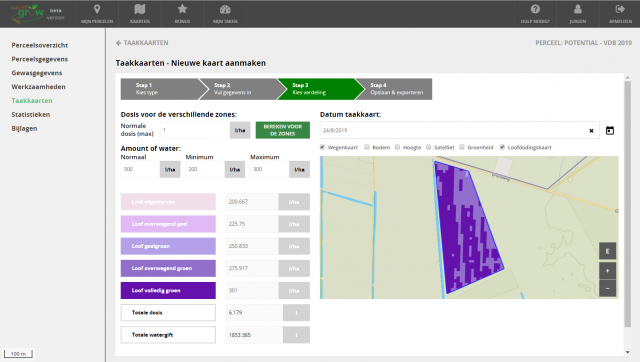Image resolution: width=640 pixels, height=362 pixels.
Task: Enable the Hoogte layer checkbox
Action: point(398,147)
